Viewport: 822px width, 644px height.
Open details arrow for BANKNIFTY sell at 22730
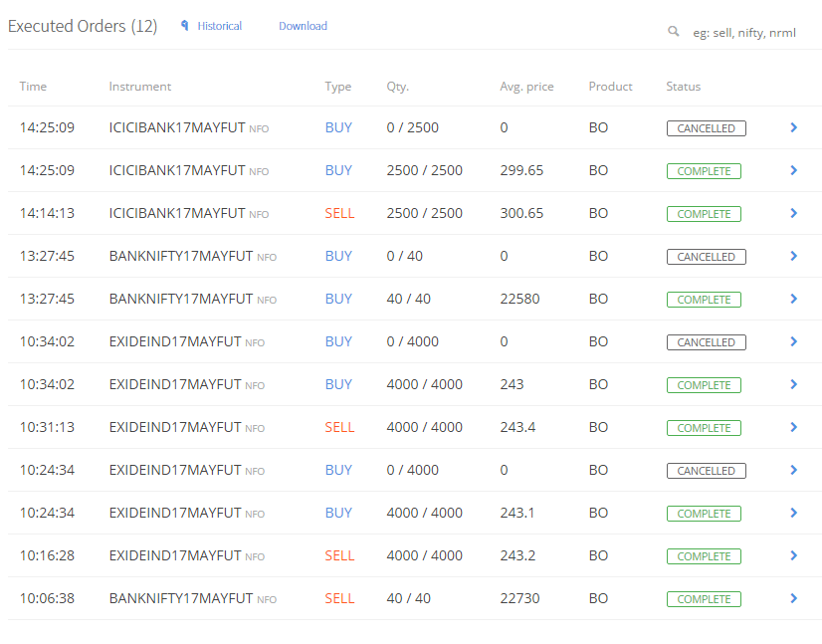click(x=794, y=598)
